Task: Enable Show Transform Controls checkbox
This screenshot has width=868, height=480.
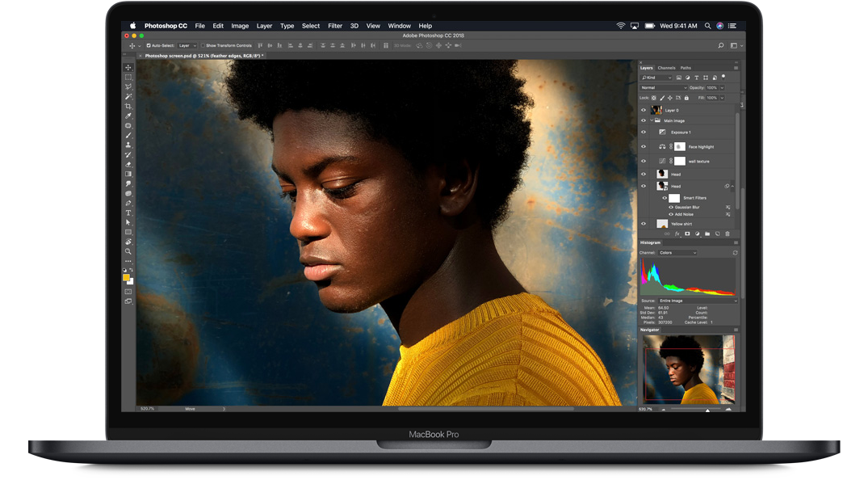Action: point(203,45)
